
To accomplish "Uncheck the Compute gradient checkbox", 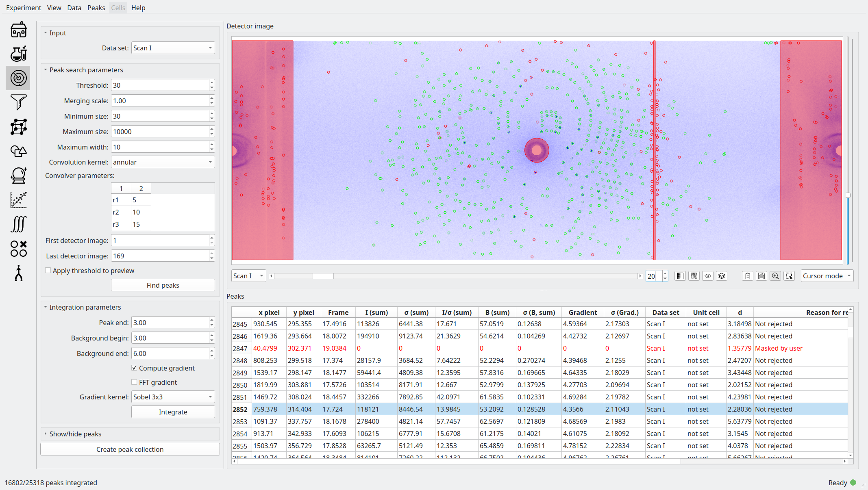I will pos(134,368).
